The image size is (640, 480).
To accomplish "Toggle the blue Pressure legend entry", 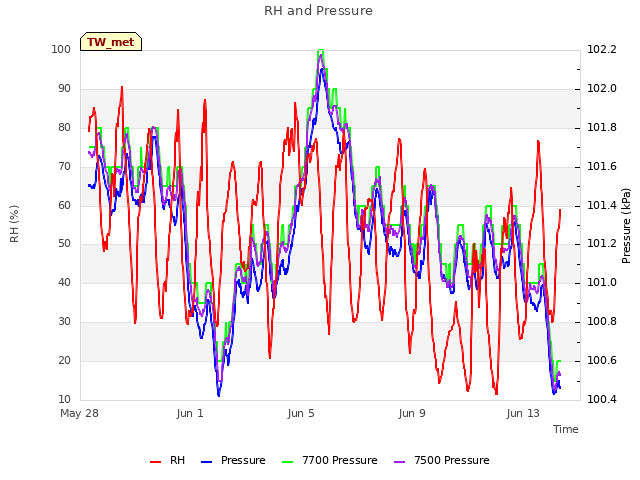I will tap(233, 460).
